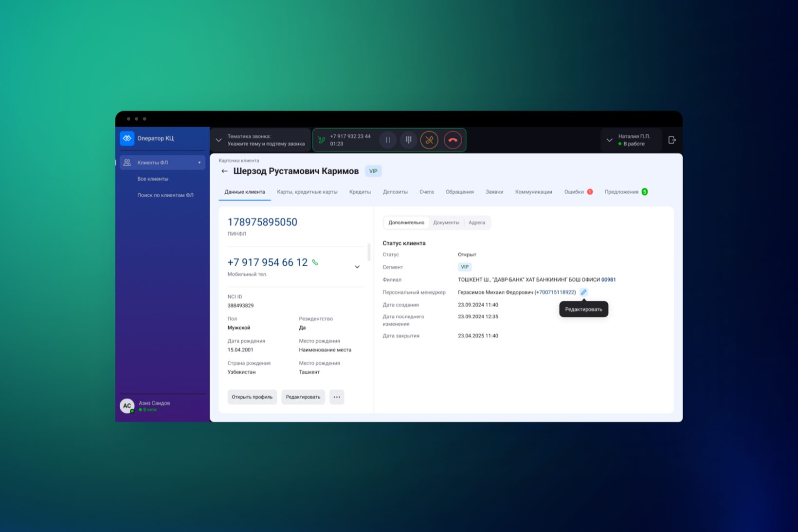
Task: Switch to the Документы sub-tab
Action: [x=446, y=222]
